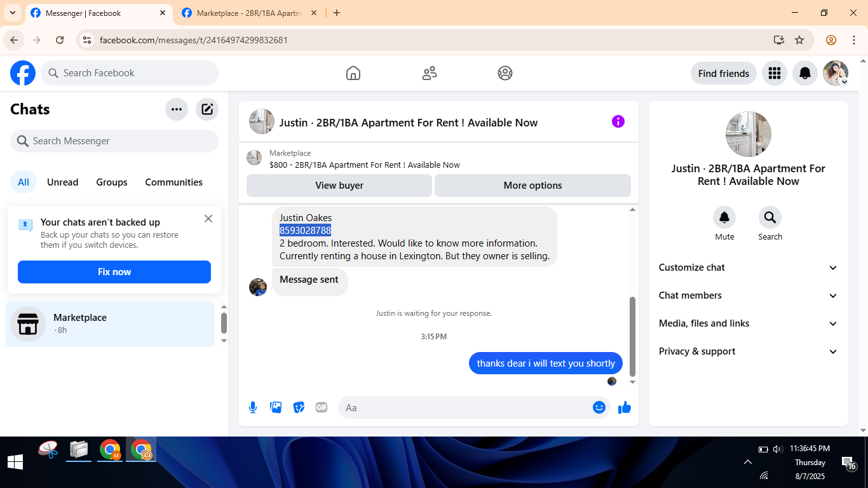Open the Marketplace chat entry
Image resolution: width=868 pixels, height=488 pixels.
(x=110, y=323)
